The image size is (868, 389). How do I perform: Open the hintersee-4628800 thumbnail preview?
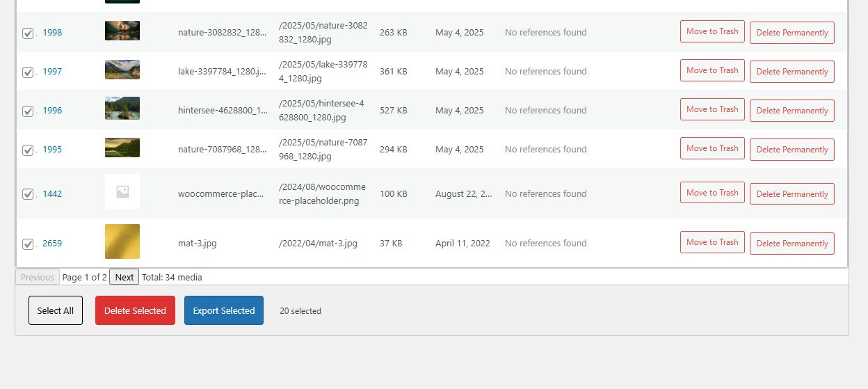pos(122,109)
